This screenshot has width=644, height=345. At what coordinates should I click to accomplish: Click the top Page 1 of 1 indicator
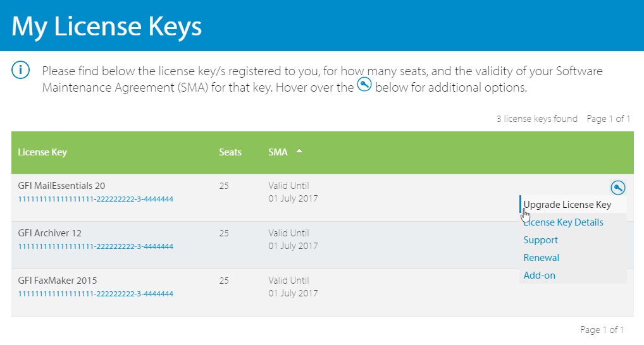(x=609, y=119)
